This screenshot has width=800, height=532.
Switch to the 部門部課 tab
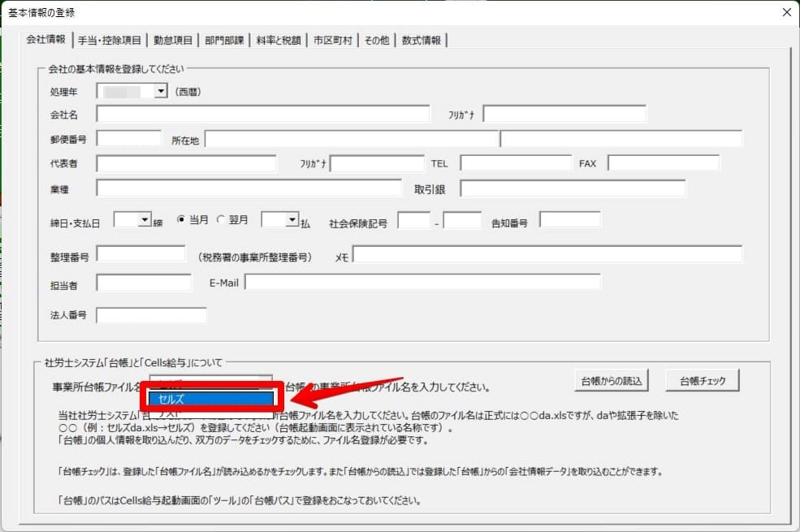coord(224,40)
